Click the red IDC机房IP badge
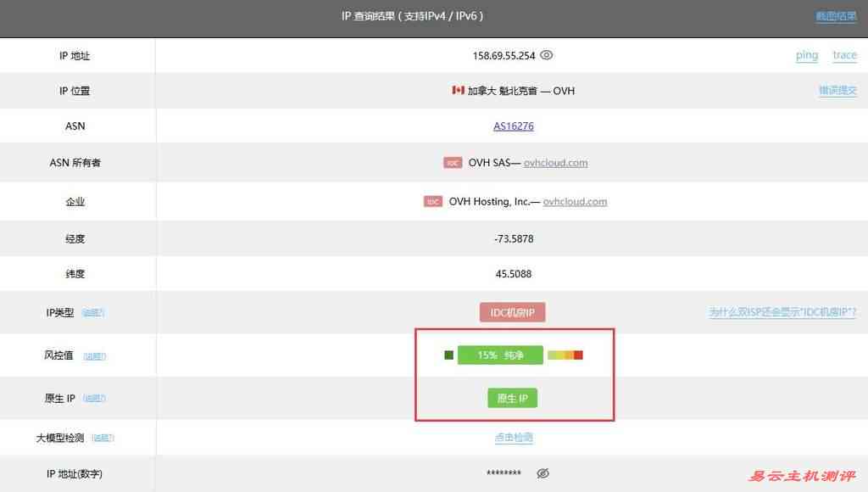The height and width of the screenshot is (492, 868). tap(513, 312)
